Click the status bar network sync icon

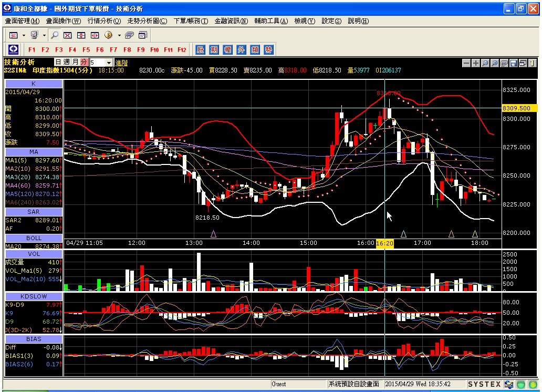click(x=509, y=384)
